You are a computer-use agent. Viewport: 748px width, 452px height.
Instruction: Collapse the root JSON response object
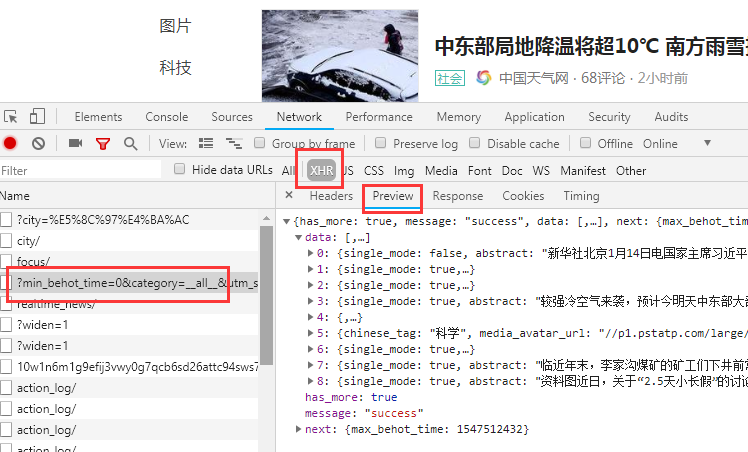287,221
